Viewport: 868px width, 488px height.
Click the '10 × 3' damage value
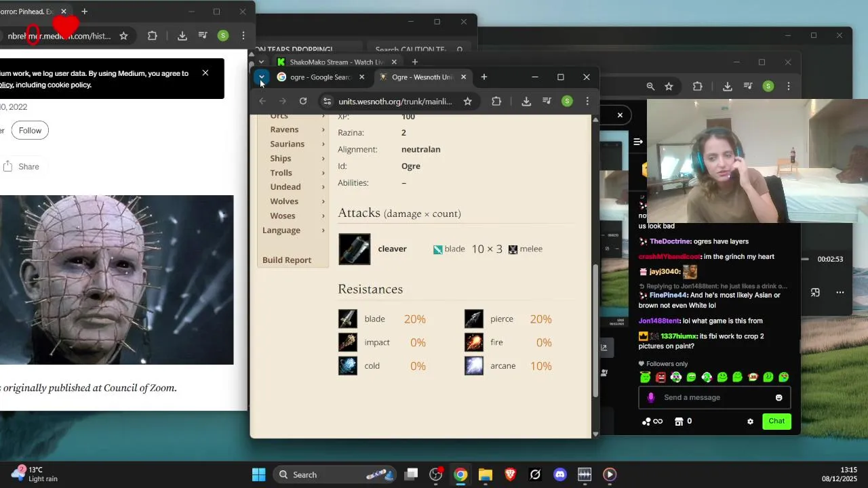487,249
